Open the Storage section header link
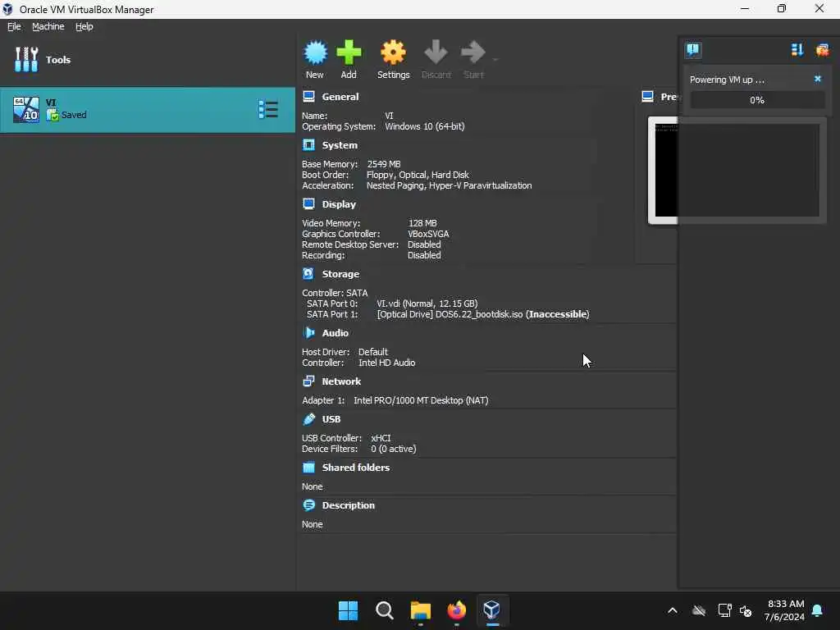This screenshot has width=840, height=630. pos(340,274)
